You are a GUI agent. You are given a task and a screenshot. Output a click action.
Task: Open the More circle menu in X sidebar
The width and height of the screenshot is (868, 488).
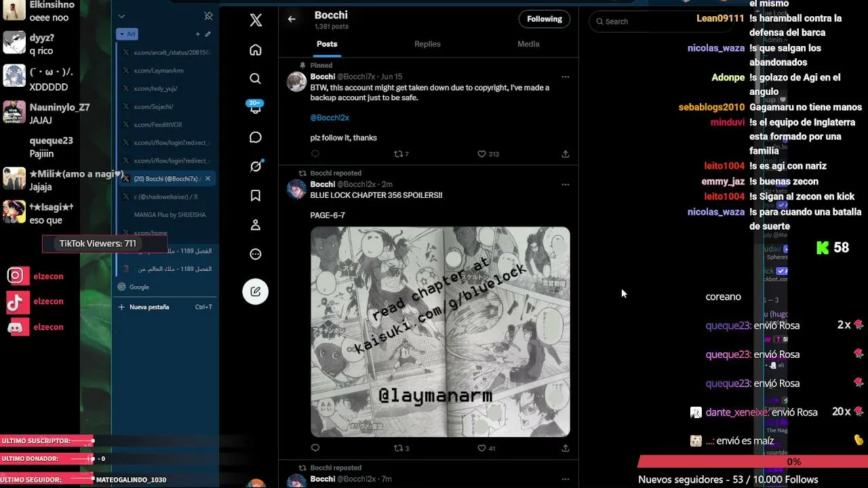pyautogui.click(x=256, y=254)
